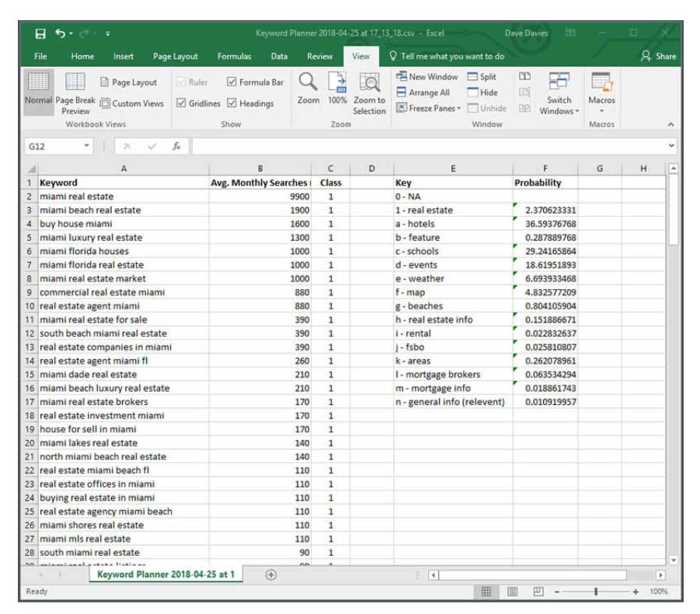Image resolution: width=700 pixels, height=614 pixels.
Task: Click the Insert Function fx icon
Action: point(176,146)
